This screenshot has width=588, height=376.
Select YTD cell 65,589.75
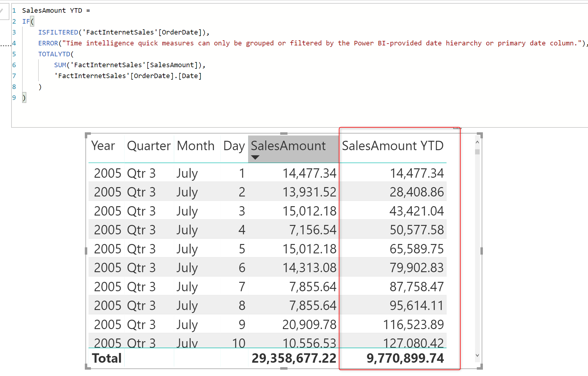coord(417,249)
